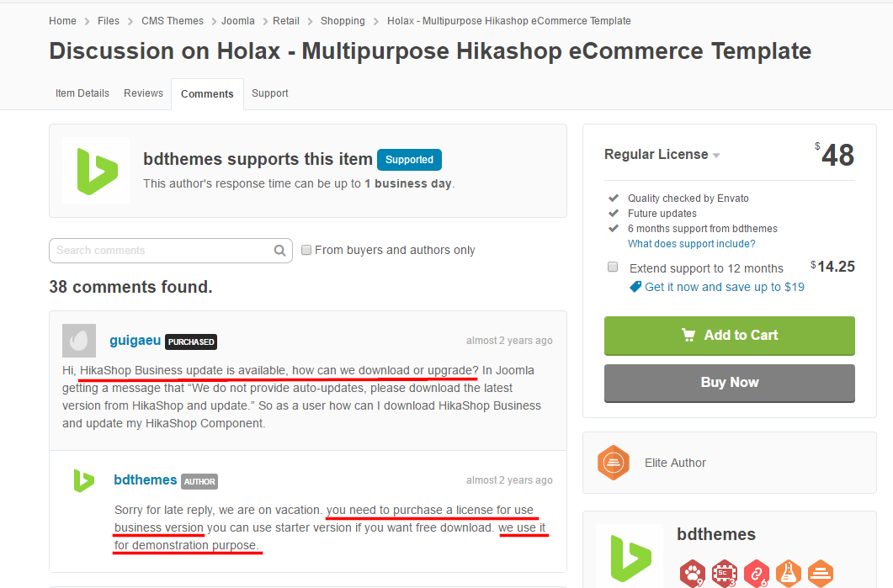Switch to the Reviews tab
Image resolution: width=893 pixels, height=588 pixels.
[x=143, y=93]
